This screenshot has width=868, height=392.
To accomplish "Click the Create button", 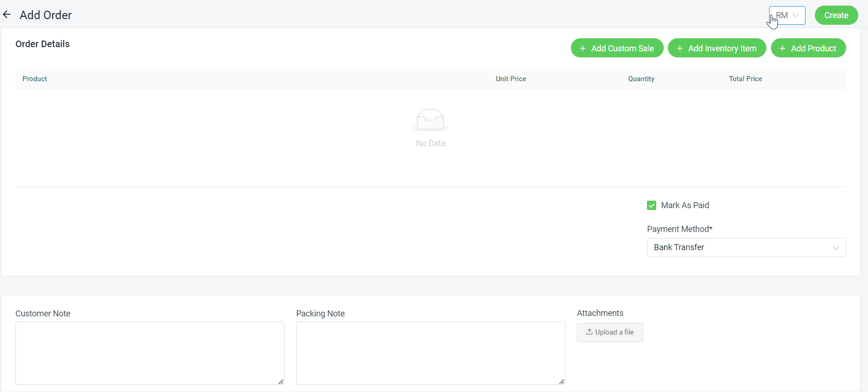I will click(x=836, y=15).
